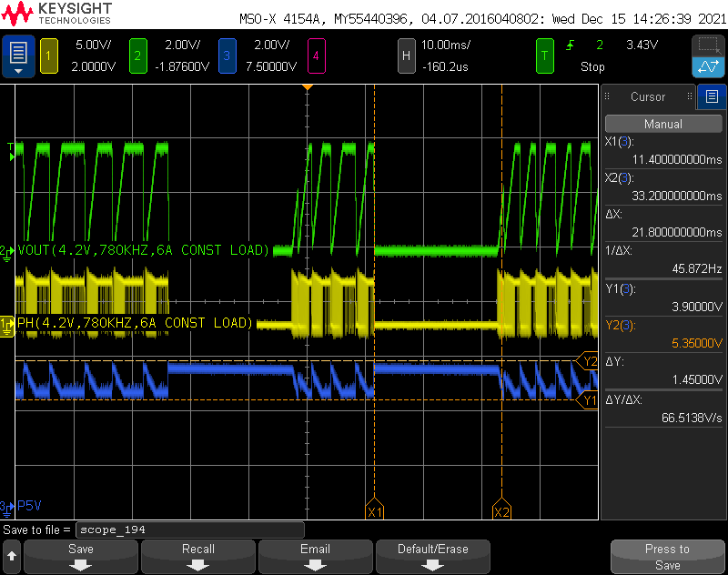
Task: Select the Y2 cursor value 5.35000V
Action: point(697,343)
